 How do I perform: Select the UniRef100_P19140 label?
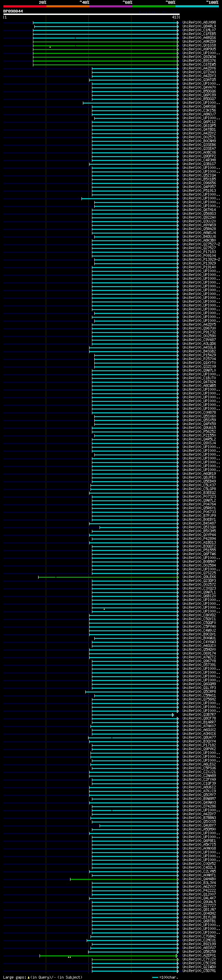pos(199,267)
